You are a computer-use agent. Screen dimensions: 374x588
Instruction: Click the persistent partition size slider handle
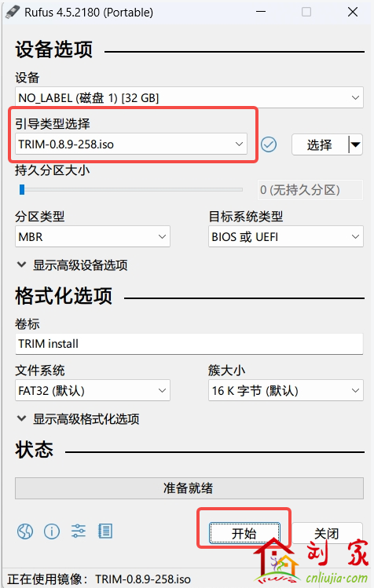[22, 190]
